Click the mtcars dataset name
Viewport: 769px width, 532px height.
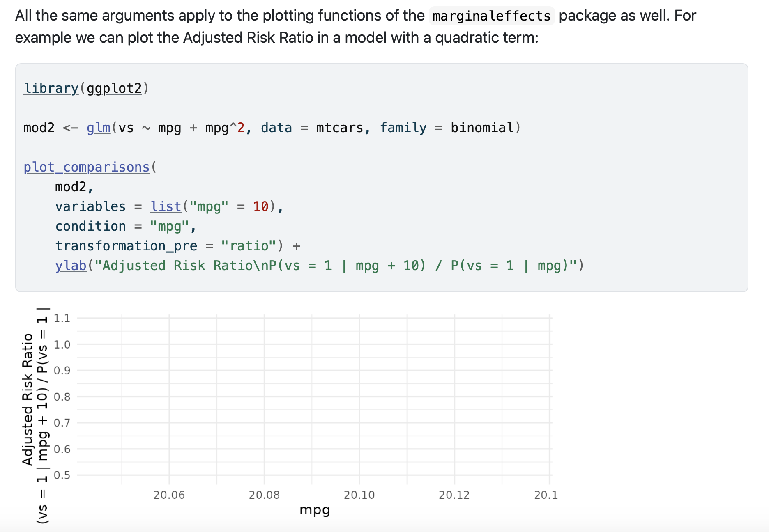point(340,128)
